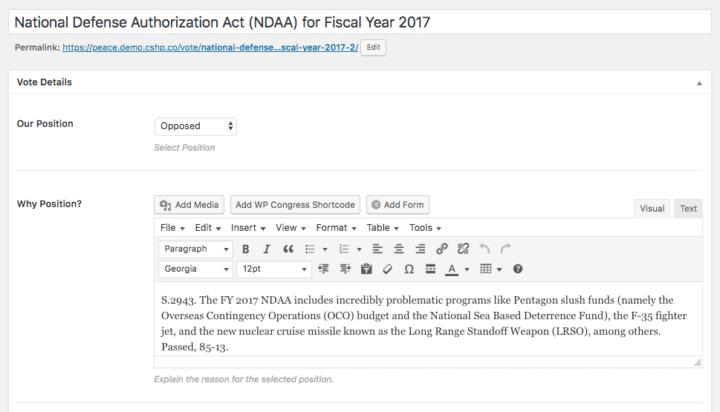Open keyboard shortcuts help icon

[x=518, y=269]
